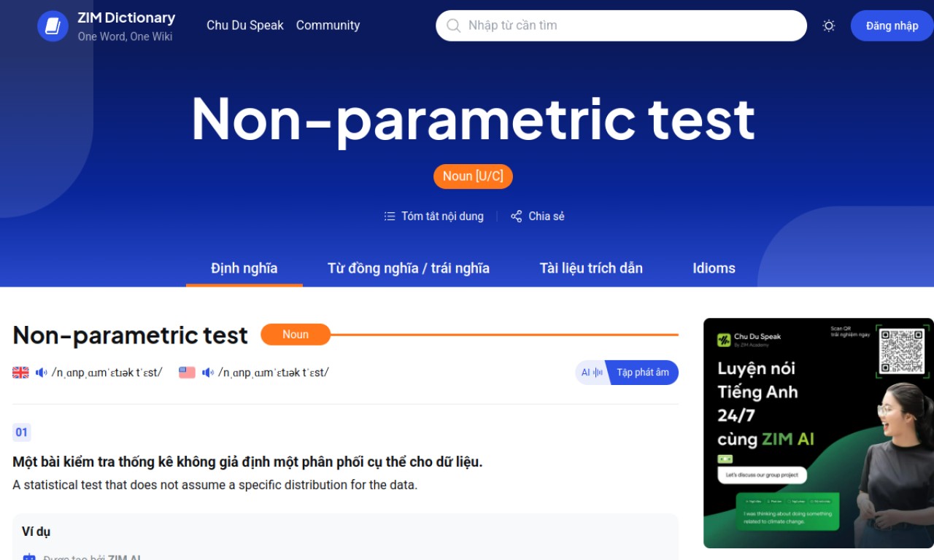Open the Chu Du Speak link
The image size is (934, 560).
click(245, 26)
